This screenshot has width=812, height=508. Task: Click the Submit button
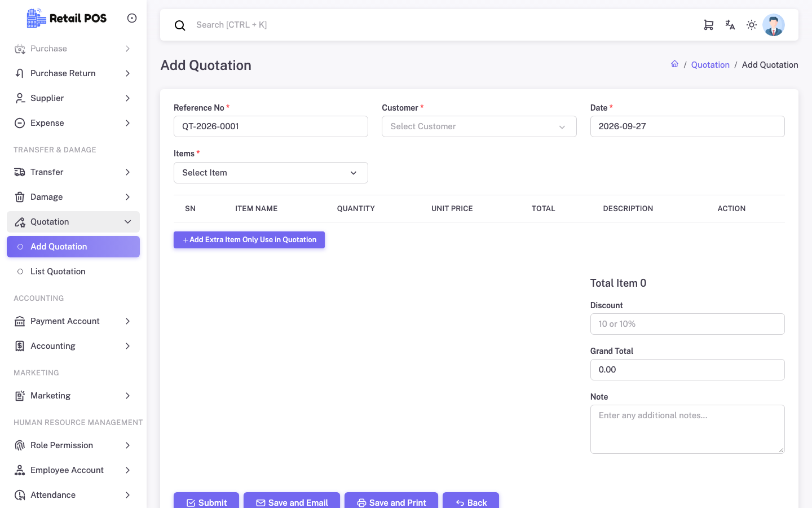pyautogui.click(x=206, y=501)
